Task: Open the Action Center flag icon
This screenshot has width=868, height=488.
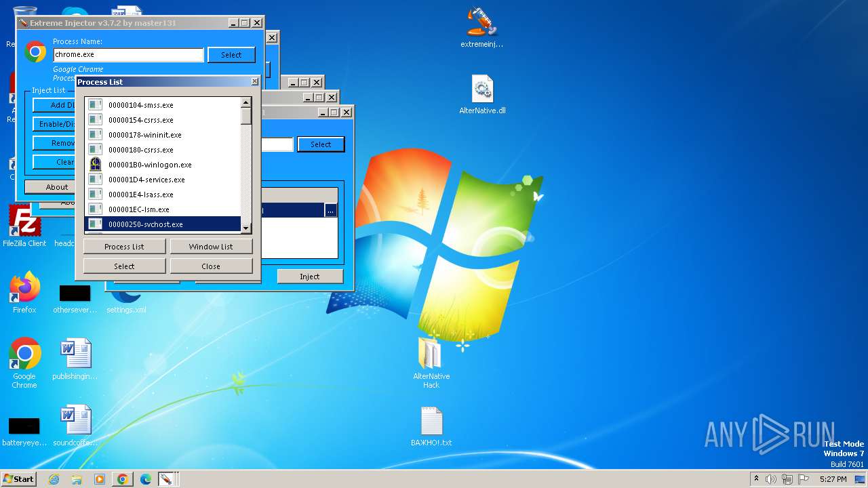Action: click(x=804, y=479)
